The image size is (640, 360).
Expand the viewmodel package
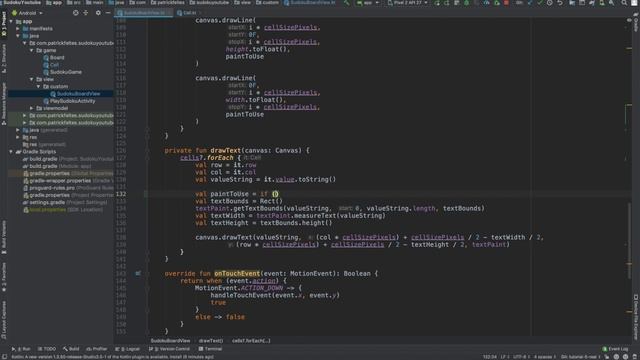[32, 108]
